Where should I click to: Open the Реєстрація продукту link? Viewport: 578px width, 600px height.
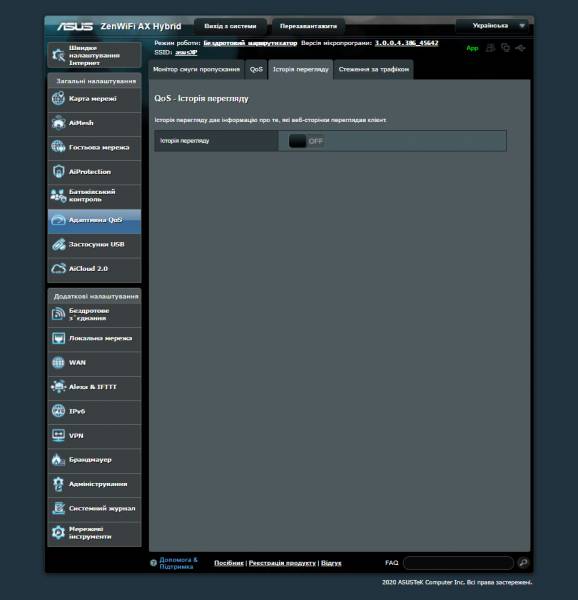[x=282, y=563]
